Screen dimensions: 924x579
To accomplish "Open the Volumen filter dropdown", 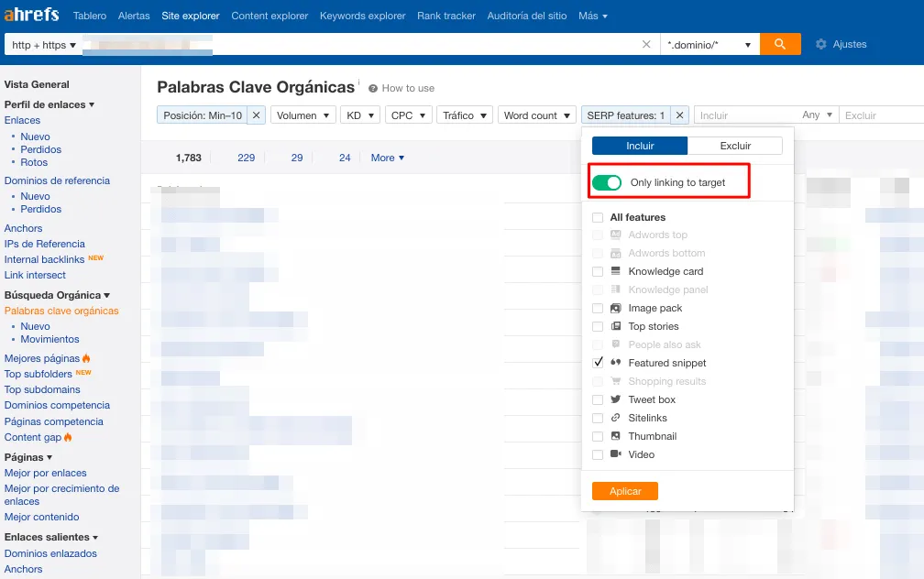I will [x=302, y=115].
